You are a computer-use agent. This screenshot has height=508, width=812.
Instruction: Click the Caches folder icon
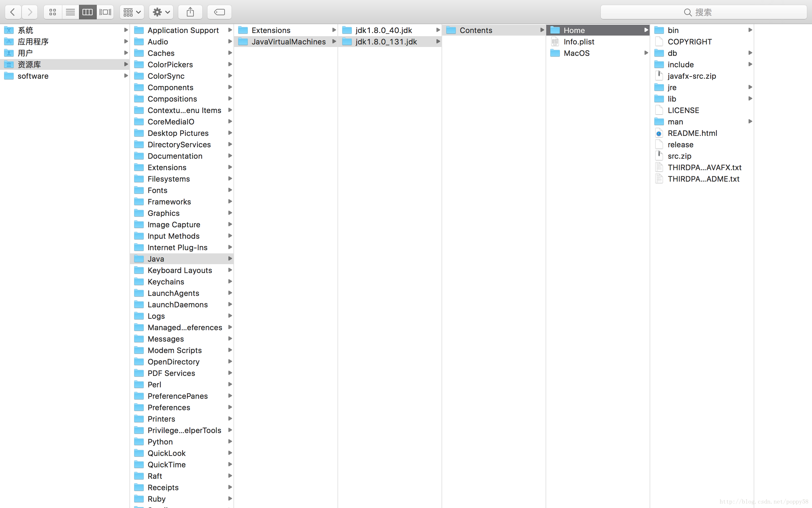(x=139, y=53)
